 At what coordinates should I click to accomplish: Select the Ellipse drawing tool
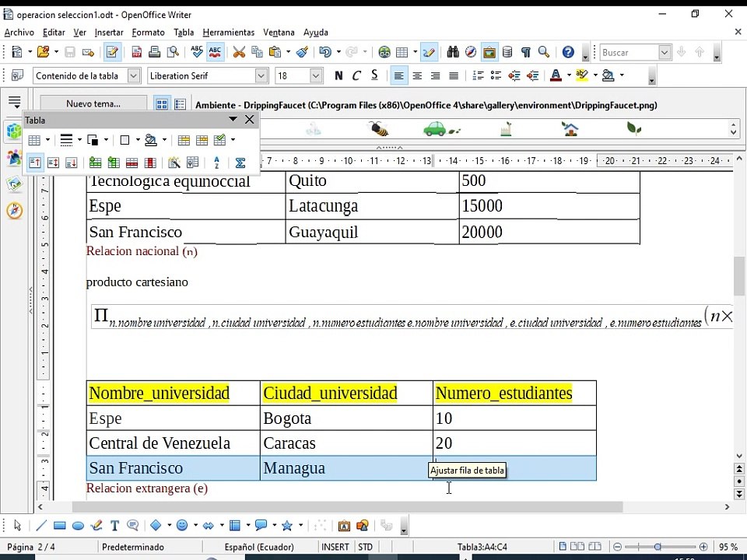pos(78,526)
